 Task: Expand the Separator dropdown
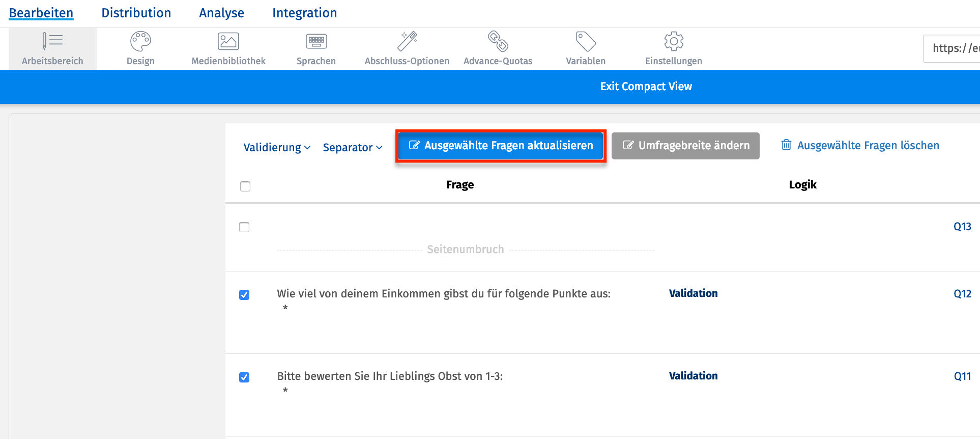352,148
